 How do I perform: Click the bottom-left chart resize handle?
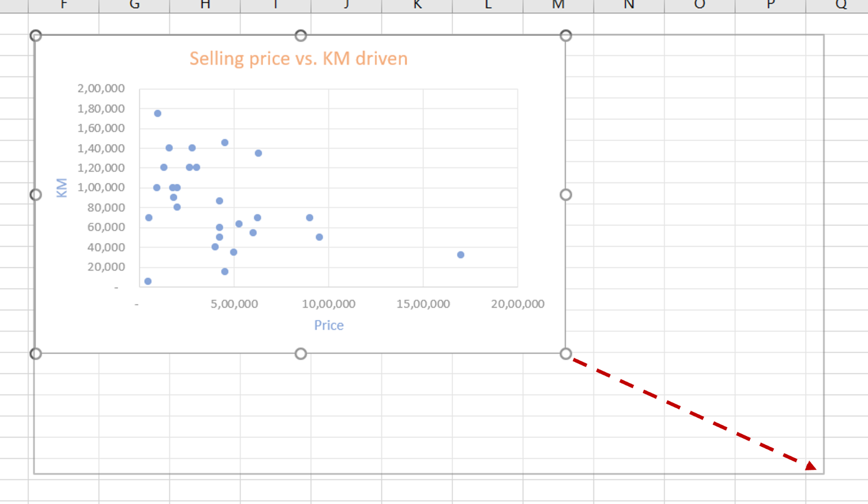coord(36,354)
